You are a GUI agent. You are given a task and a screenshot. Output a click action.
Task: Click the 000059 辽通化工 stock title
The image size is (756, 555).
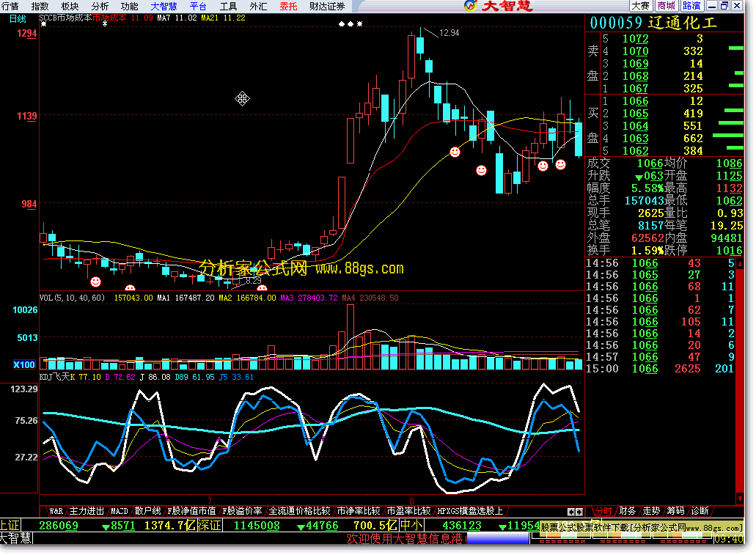pyautogui.click(x=653, y=23)
